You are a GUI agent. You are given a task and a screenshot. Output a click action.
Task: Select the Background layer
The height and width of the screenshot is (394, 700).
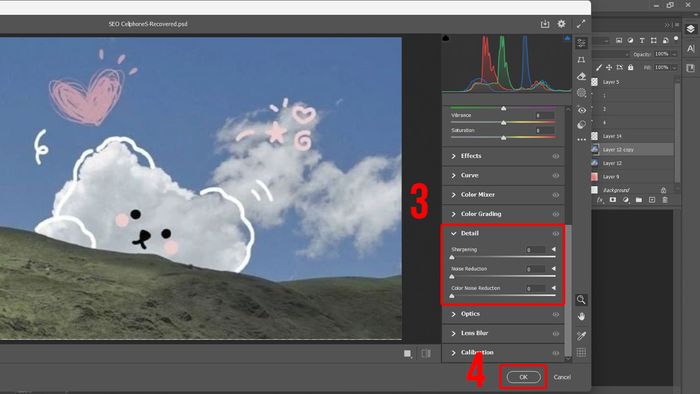[632, 190]
